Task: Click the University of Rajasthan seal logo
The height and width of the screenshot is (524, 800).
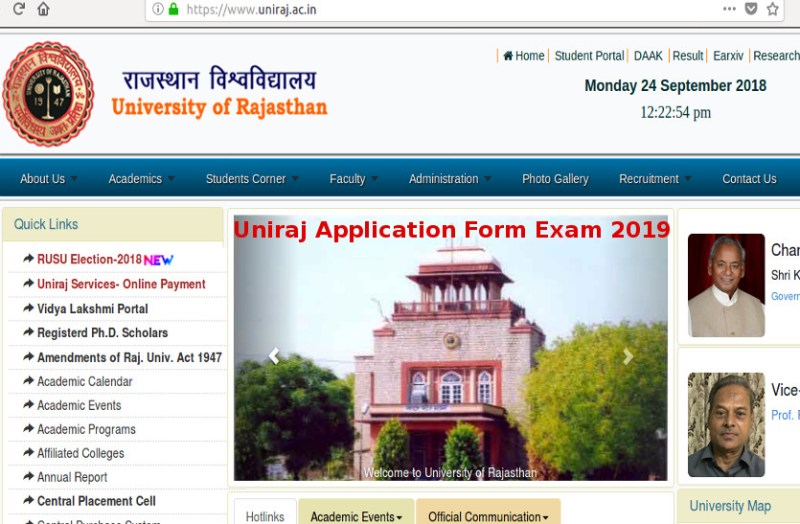Action: pos(48,94)
